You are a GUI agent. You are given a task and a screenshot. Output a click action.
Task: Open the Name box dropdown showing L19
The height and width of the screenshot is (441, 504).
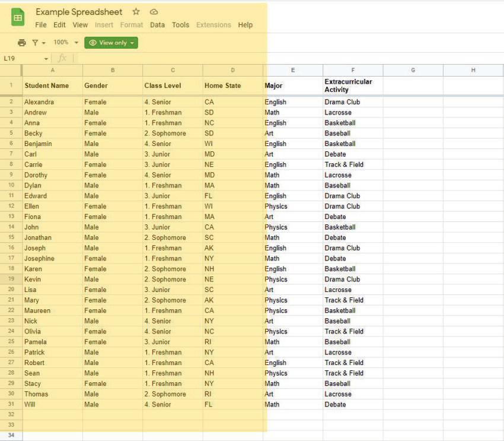(46, 59)
